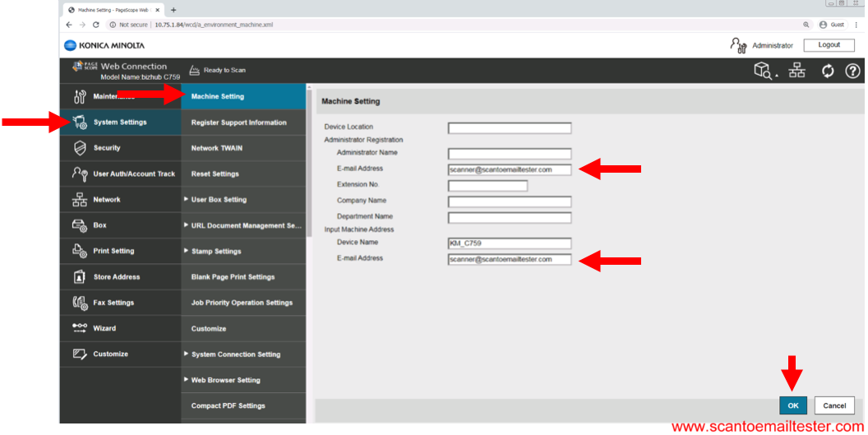This screenshot has height=435, width=868.
Task: Open Reset Settings menu item
Action: coord(215,174)
